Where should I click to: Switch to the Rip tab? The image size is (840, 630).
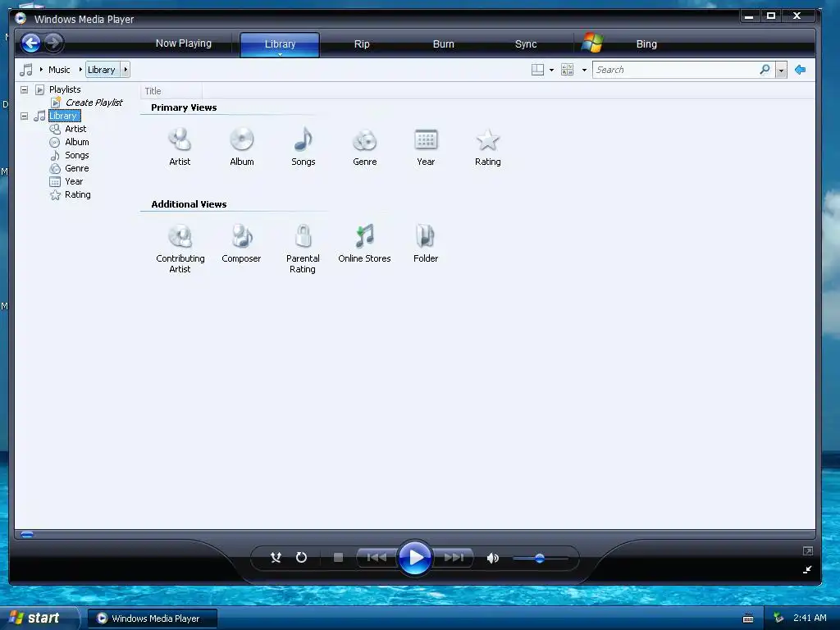362,44
